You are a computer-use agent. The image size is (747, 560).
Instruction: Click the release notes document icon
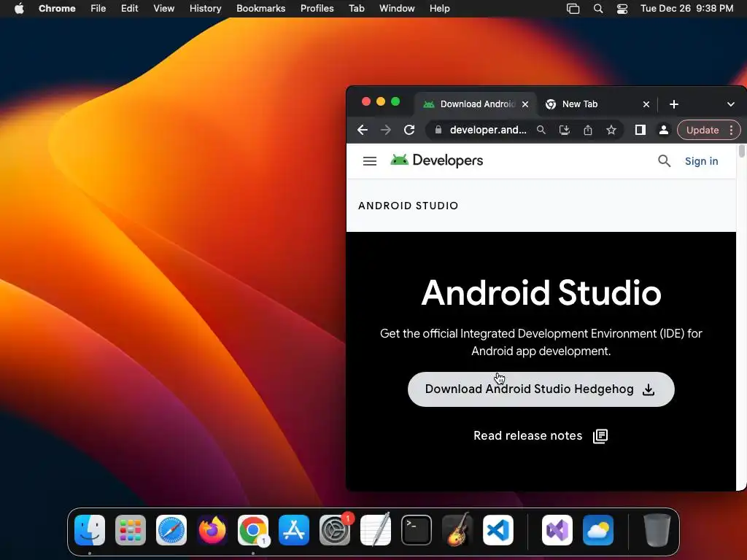click(600, 436)
